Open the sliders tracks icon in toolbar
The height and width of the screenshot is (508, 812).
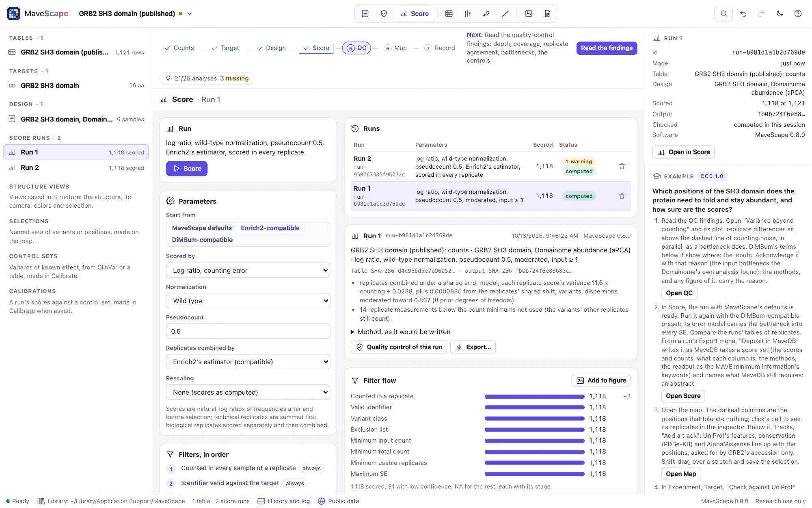click(x=467, y=13)
